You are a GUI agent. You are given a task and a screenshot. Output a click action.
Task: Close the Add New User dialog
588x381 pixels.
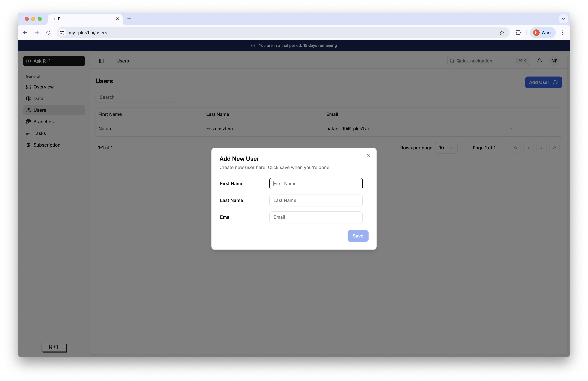tap(368, 156)
